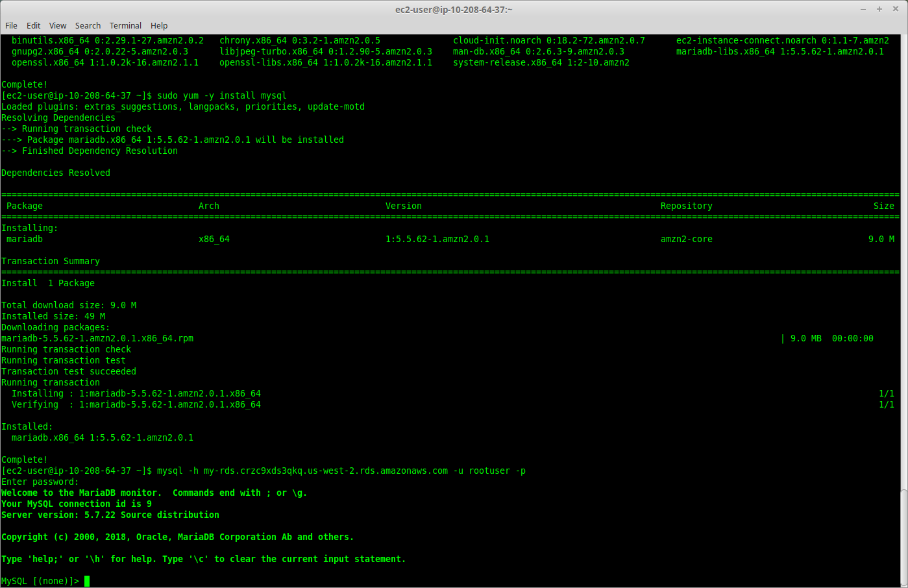Click the 'Transaction Summary' heading
Viewport: 908px width, 588px height.
(51, 261)
